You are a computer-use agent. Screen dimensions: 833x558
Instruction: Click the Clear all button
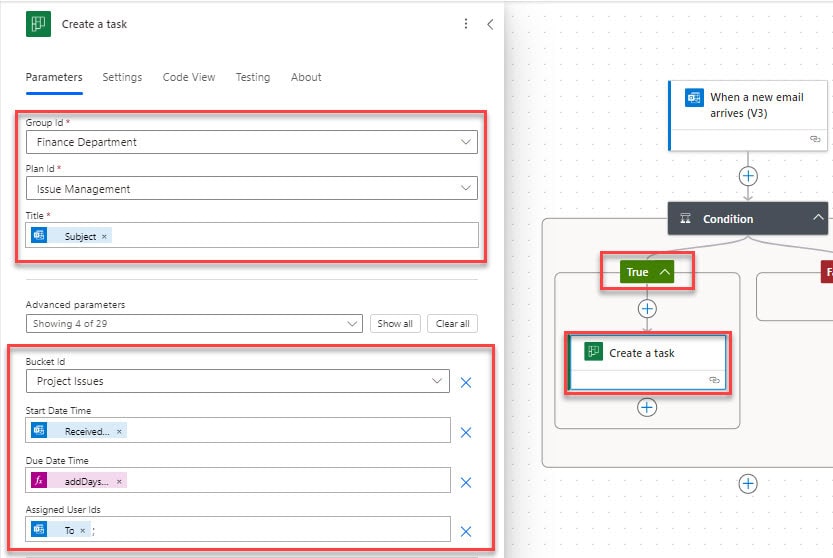click(452, 323)
